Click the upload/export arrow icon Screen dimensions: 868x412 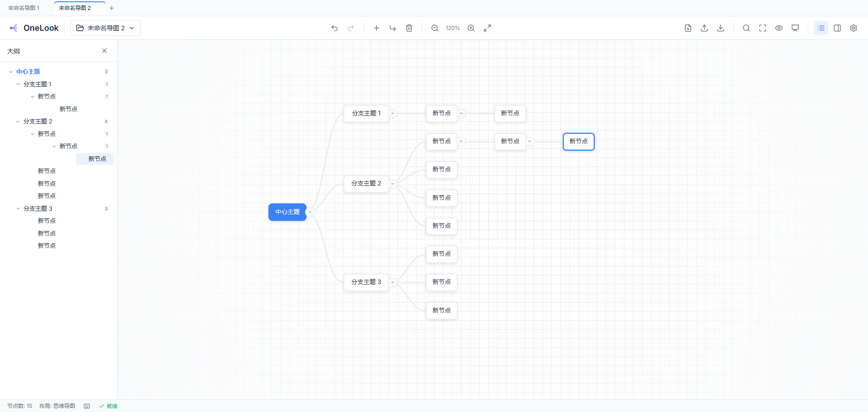(704, 28)
